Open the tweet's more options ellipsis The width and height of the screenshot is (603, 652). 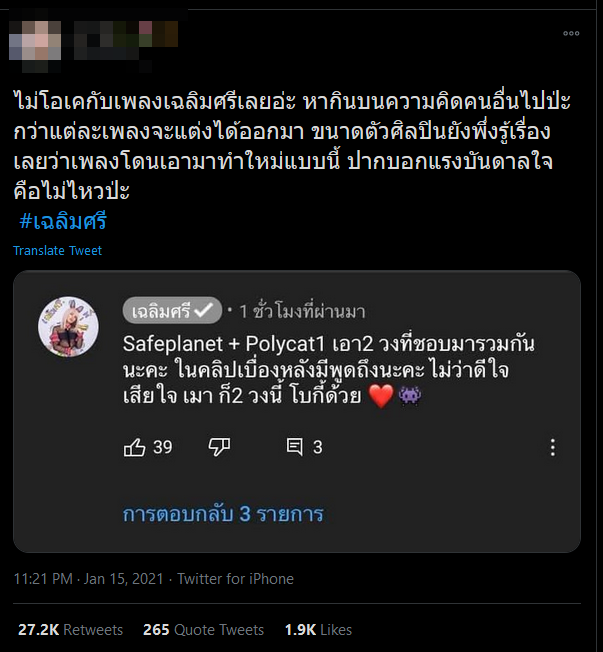point(571,33)
